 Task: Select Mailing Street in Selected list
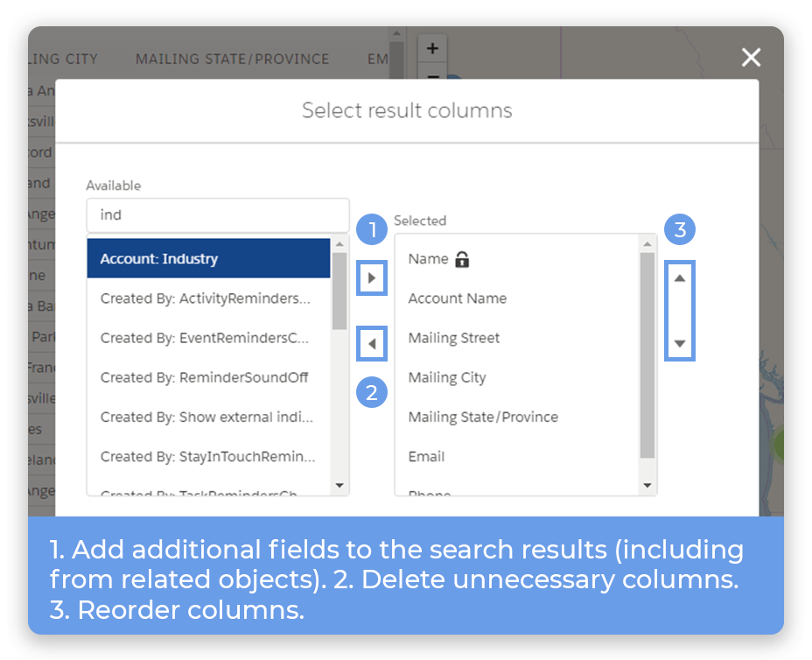coord(517,338)
